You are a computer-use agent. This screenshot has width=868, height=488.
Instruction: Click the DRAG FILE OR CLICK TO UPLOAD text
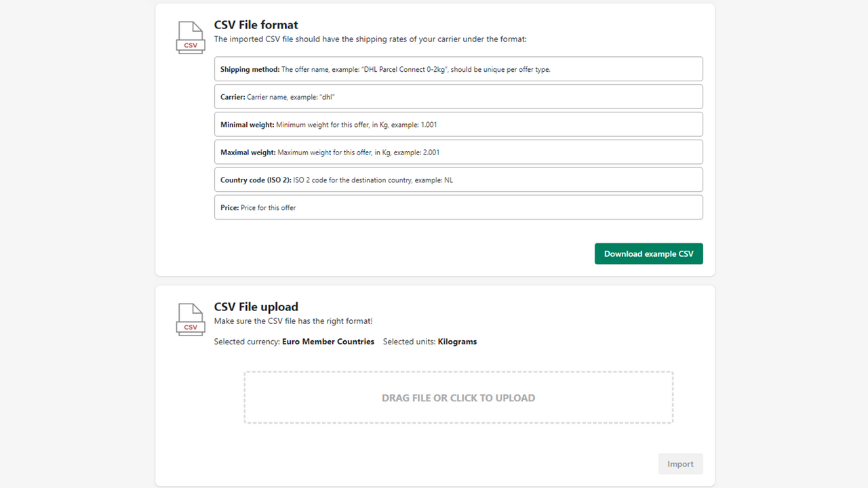point(458,397)
